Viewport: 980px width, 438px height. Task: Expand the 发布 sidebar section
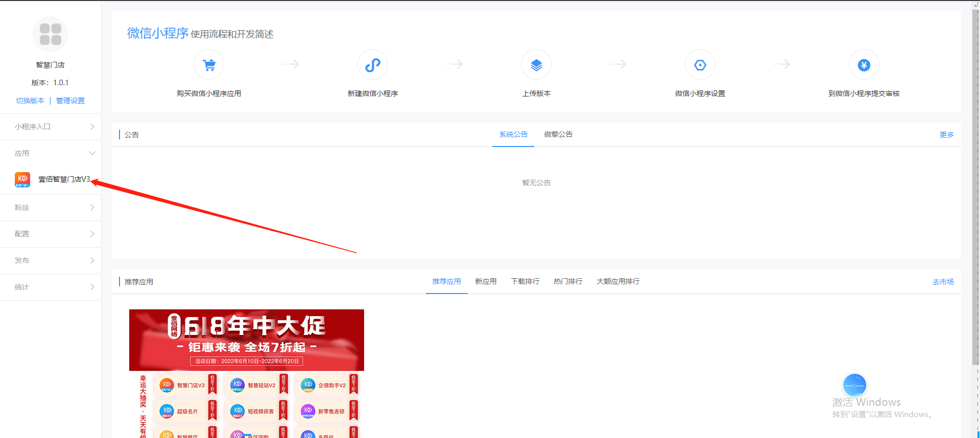tap(51, 260)
